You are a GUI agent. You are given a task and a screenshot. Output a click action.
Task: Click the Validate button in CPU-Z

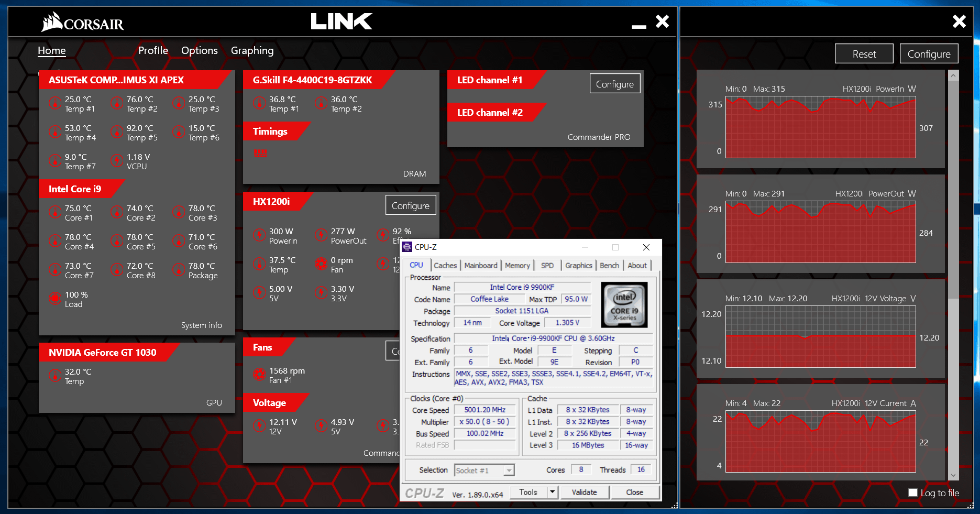[585, 492]
